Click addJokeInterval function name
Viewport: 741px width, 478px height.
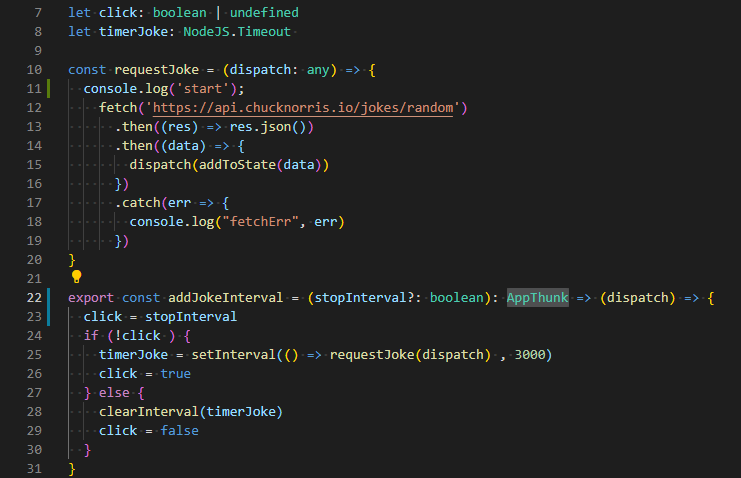click(225, 298)
